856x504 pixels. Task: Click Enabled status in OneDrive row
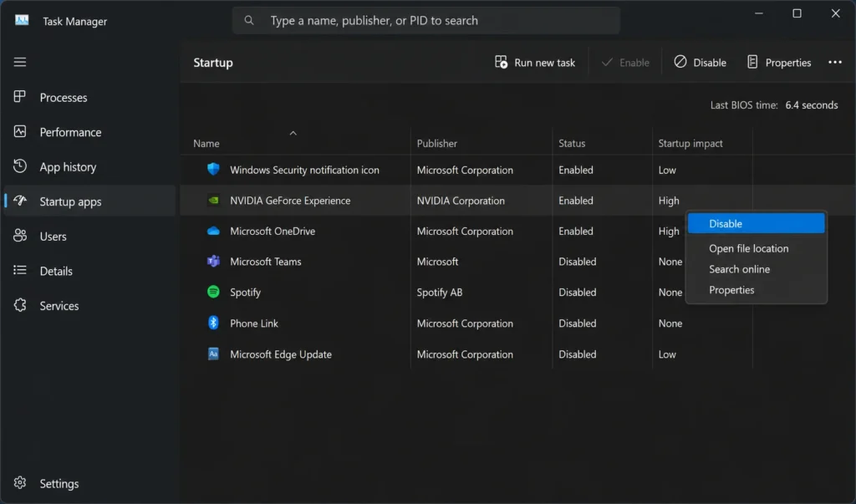(x=575, y=231)
